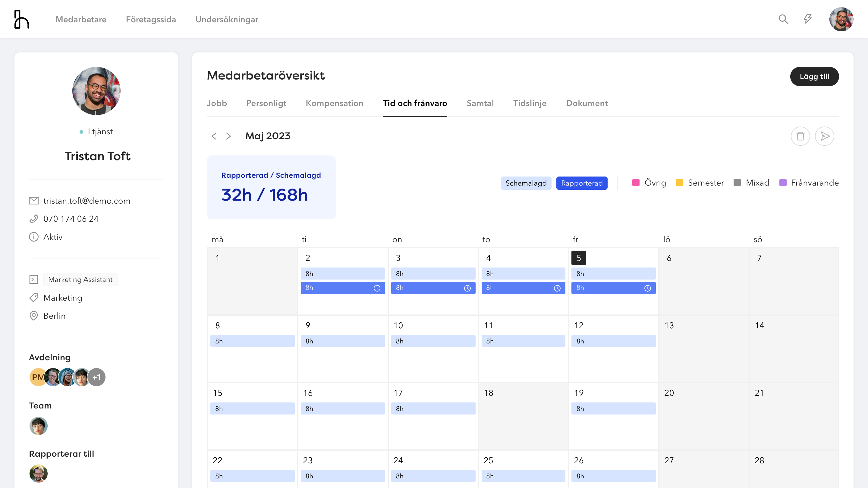Open the user profile avatar menu
Viewport: 868px width, 488px height.
(x=841, y=19)
